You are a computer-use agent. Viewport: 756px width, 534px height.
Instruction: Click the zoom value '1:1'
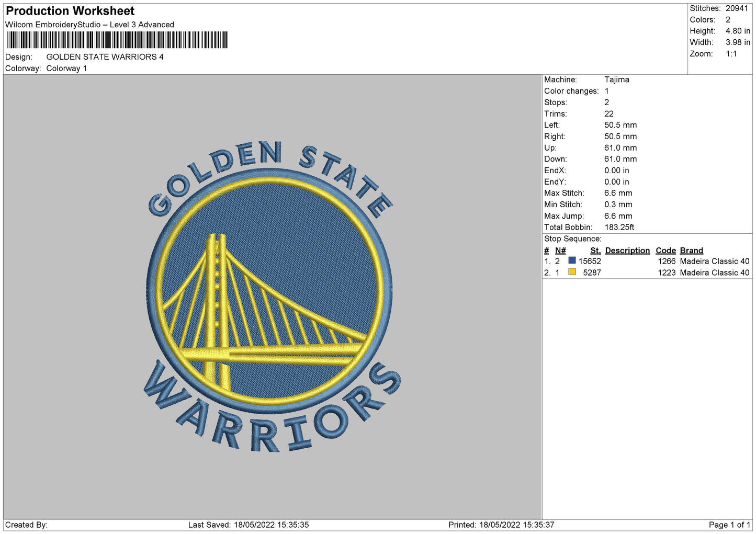[731, 54]
